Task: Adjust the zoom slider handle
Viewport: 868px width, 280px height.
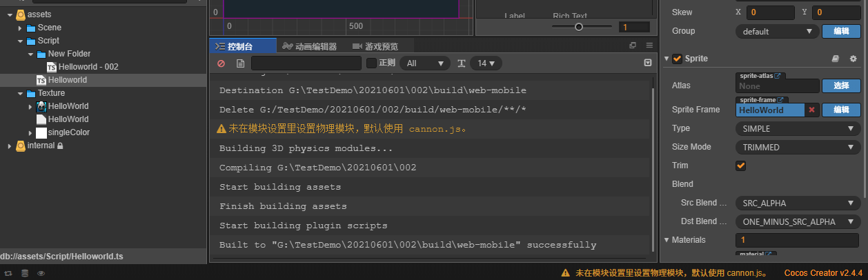Action: point(578,27)
